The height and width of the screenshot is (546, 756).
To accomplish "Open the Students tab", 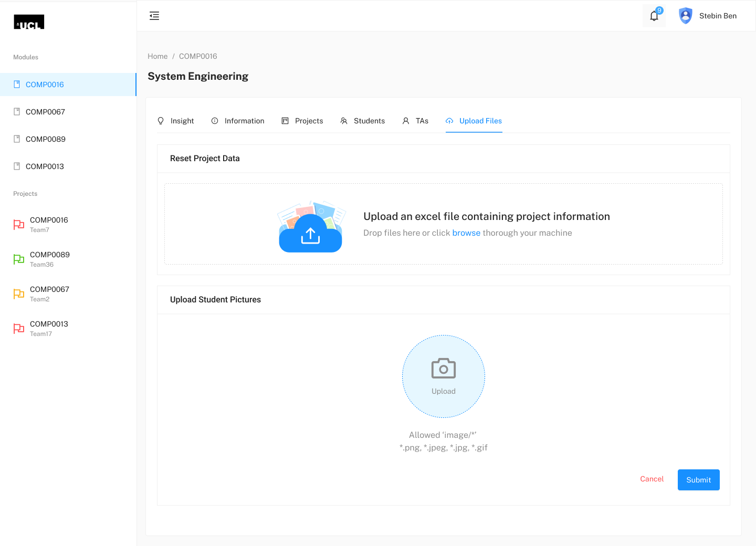I will pyautogui.click(x=363, y=121).
